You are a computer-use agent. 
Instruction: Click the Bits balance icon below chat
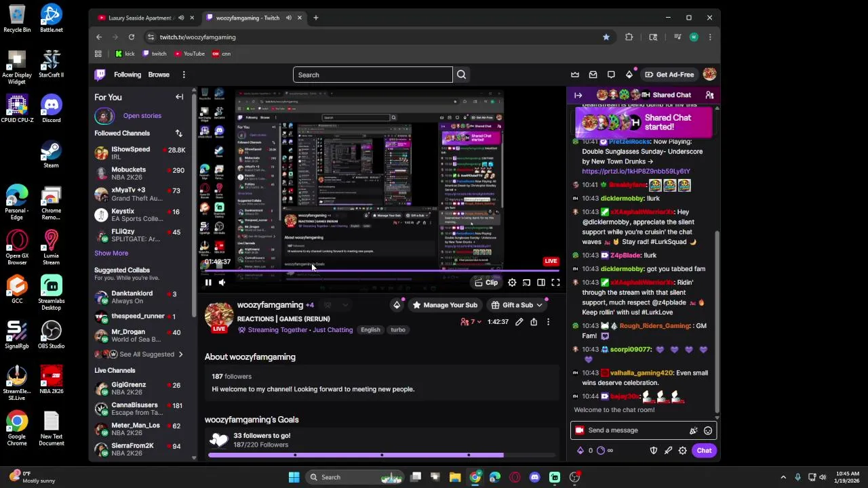pyautogui.click(x=580, y=451)
